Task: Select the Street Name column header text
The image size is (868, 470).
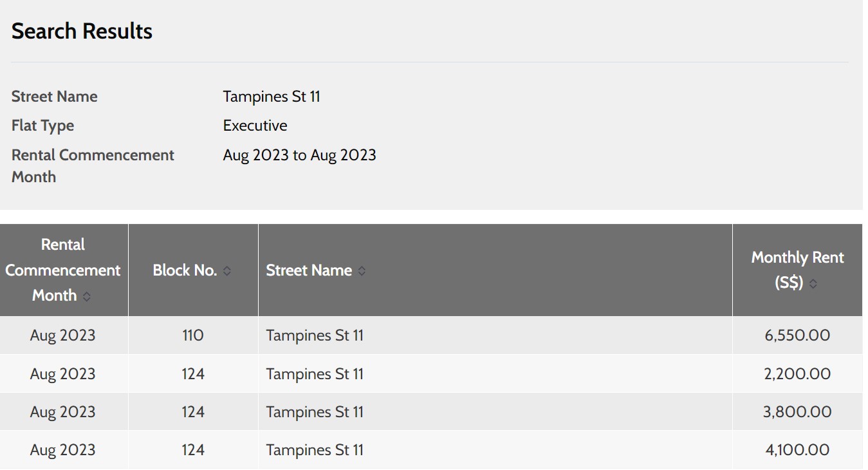Action: (309, 270)
